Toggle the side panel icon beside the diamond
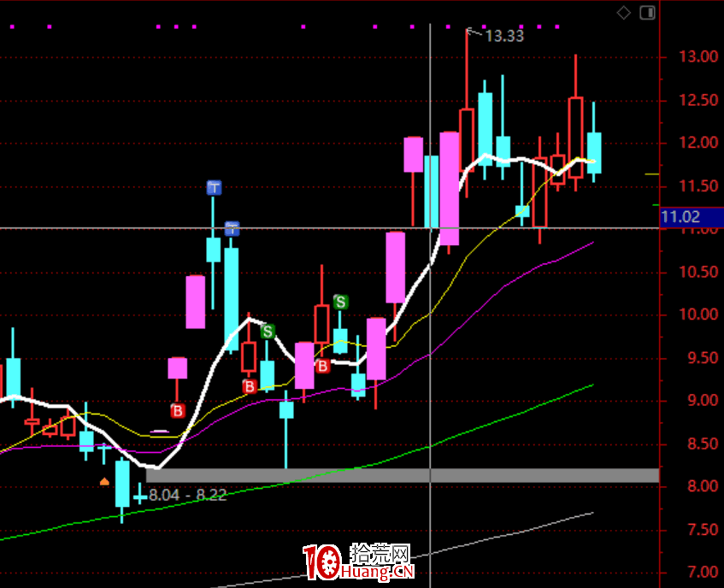This screenshot has height=588, width=724. pos(647,13)
